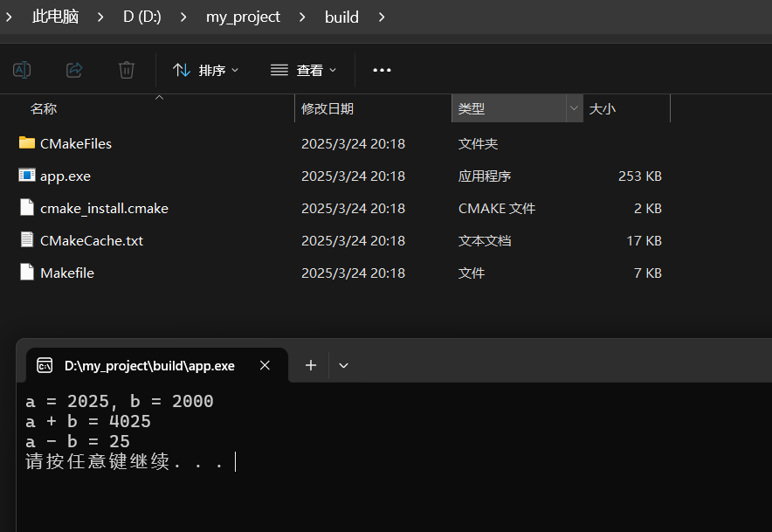Open the 查看 view menu
The height and width of the screenshot is (532, 772).
click(303, 70)
